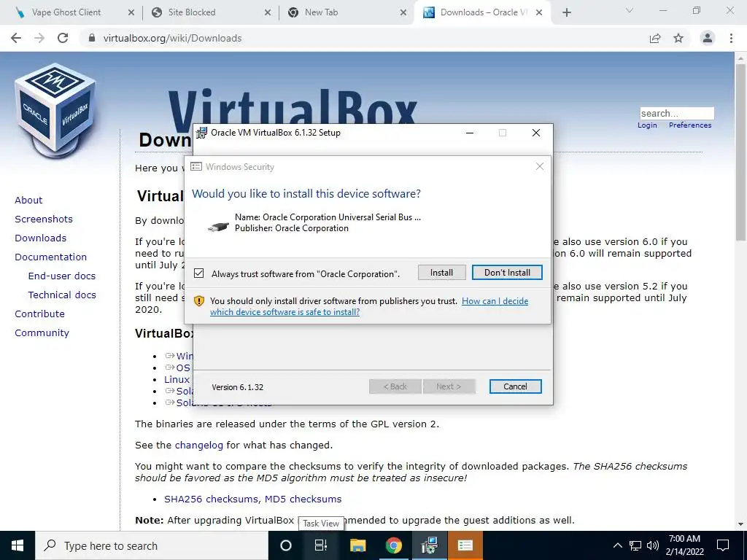Open the SHA256 checksums link
The image size is (747, 560).
[x=212, y=499]
